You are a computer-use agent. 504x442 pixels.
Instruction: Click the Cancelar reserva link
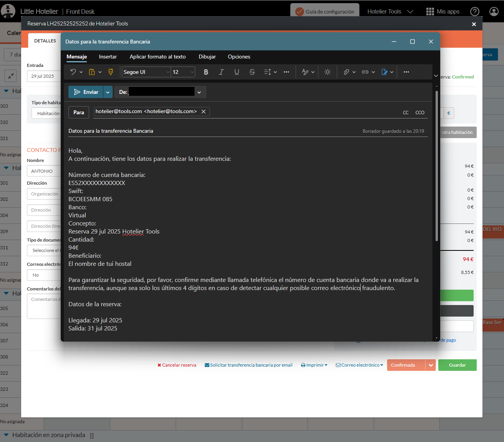point(177,365)
